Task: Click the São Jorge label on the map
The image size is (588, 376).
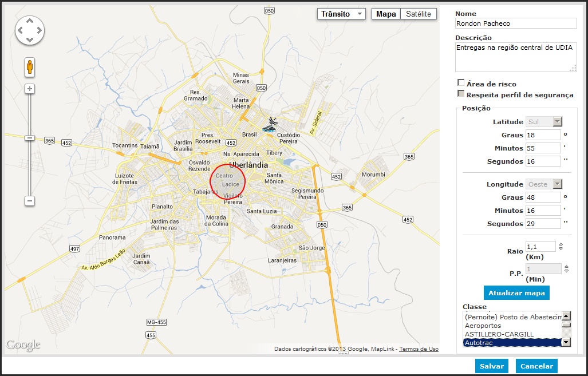Action: (311, 248)
